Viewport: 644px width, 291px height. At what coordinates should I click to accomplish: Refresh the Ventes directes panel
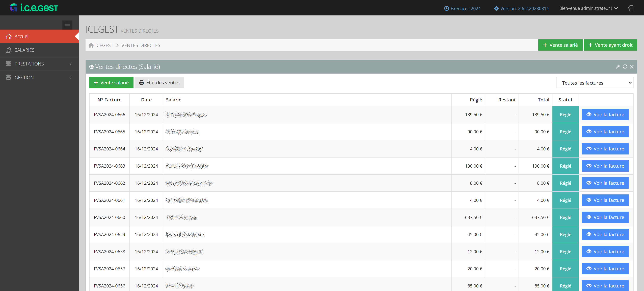coord(625,66)
